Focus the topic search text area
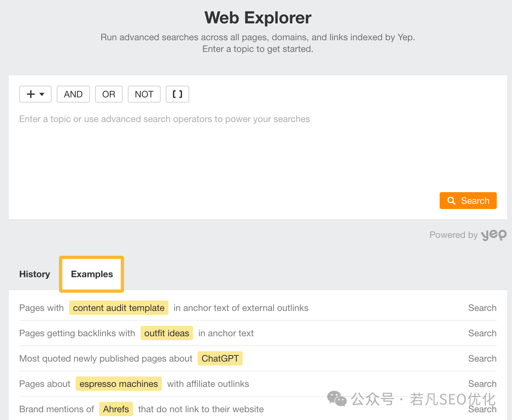The height and width of the screenshot is (420, 512). point(258,148)
